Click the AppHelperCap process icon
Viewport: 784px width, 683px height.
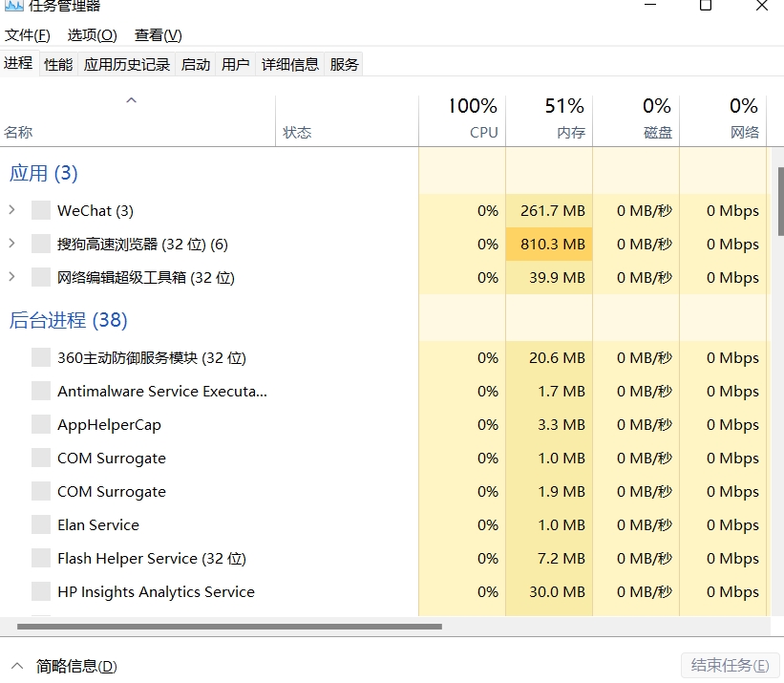[x=41, y=424]
